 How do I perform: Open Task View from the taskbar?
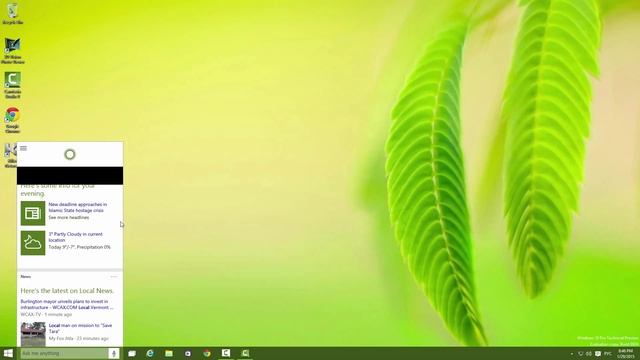[131, 353]
